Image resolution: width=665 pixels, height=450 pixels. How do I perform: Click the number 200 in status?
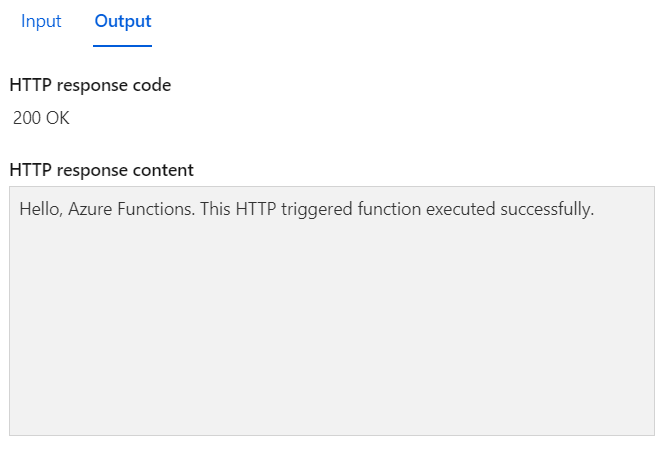pos(27,118)
